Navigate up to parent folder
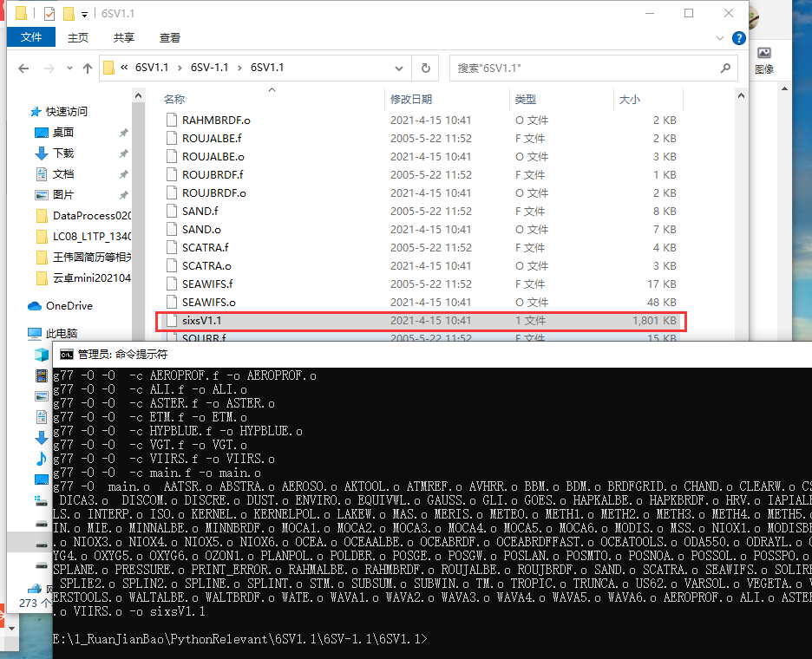Screen dimensions: 812x659 click(88, 68)
